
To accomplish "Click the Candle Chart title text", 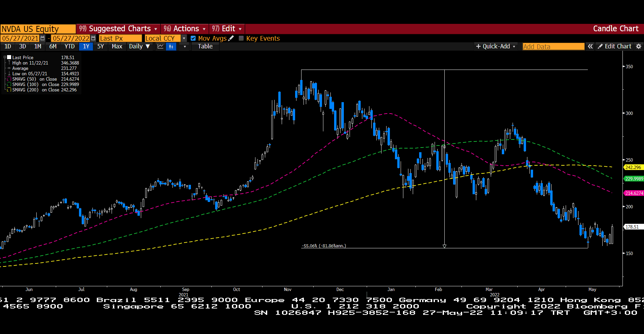I will point(615,29).
